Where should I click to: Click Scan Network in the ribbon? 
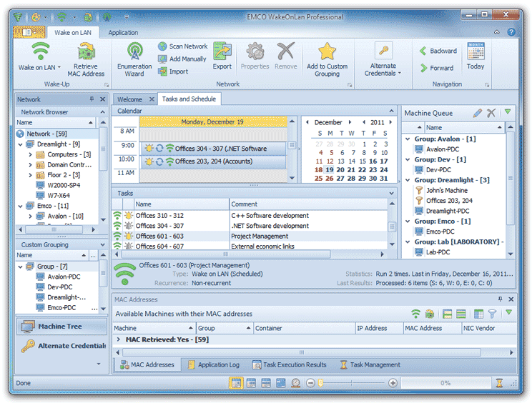pyautogui.click(x=183, y=46)
